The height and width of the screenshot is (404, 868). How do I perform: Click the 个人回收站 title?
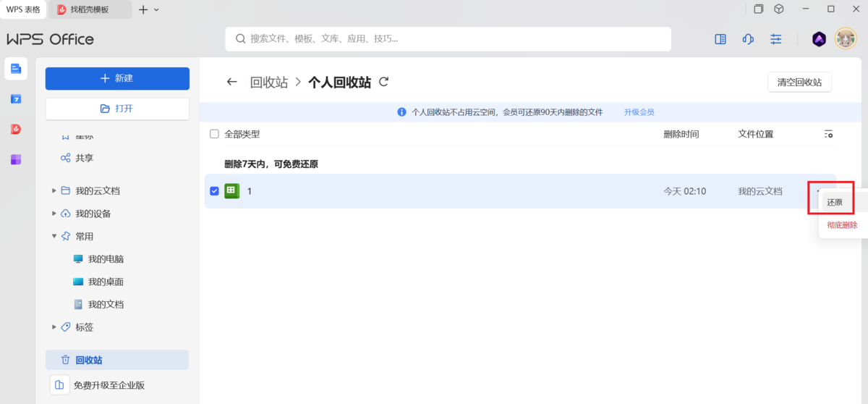(x=339, y=82)
